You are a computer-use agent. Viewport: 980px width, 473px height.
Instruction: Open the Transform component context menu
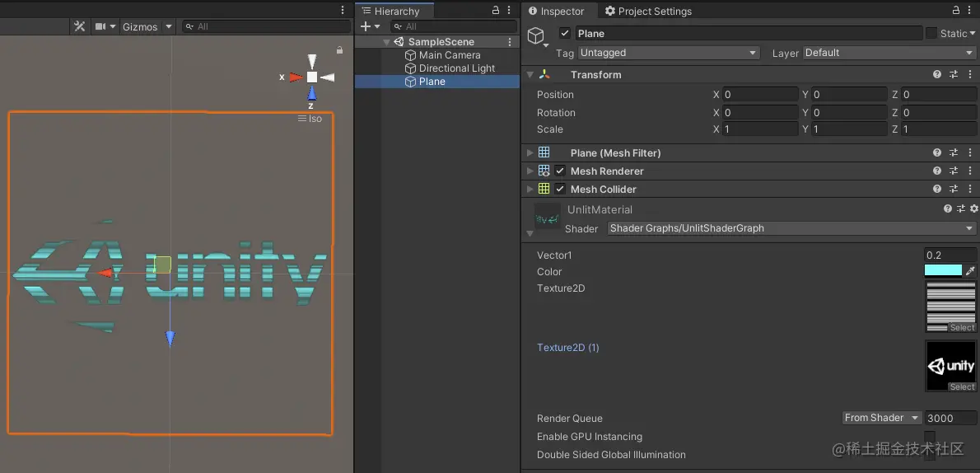(971, 74)
